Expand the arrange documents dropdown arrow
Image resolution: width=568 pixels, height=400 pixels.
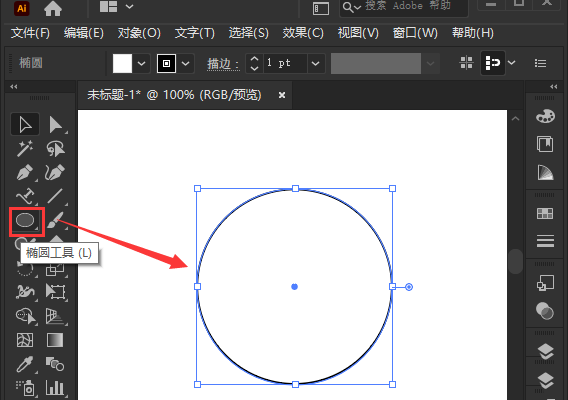click(129, 7)
